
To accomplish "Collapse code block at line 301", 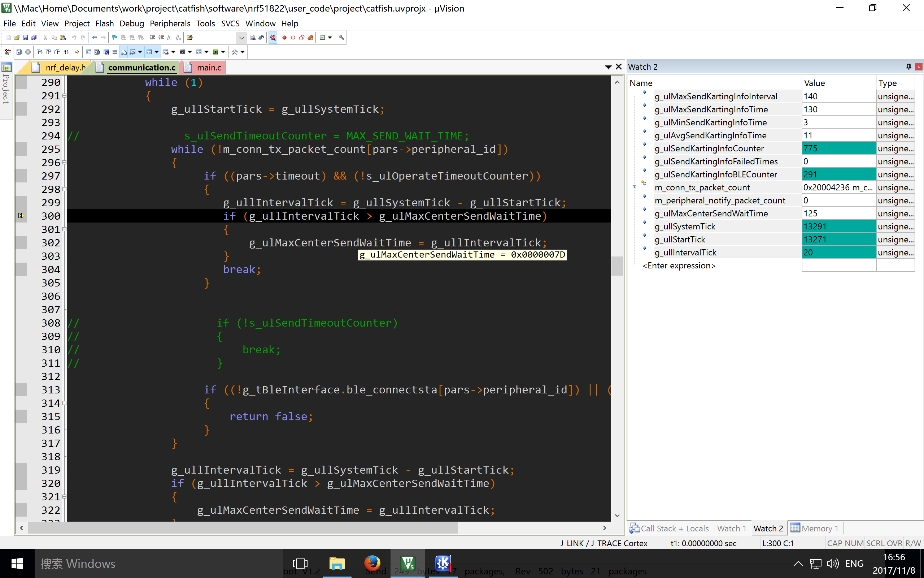I will pos(65,229).
